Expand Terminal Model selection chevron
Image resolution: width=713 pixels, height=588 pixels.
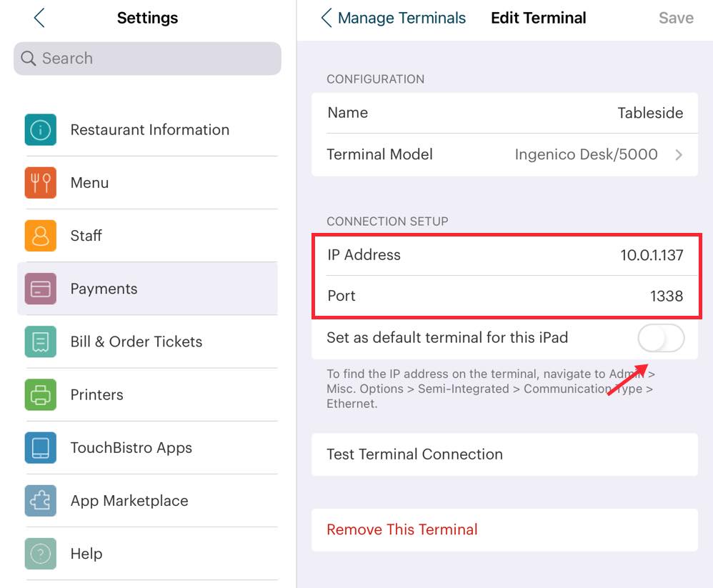tap(679, 154)
